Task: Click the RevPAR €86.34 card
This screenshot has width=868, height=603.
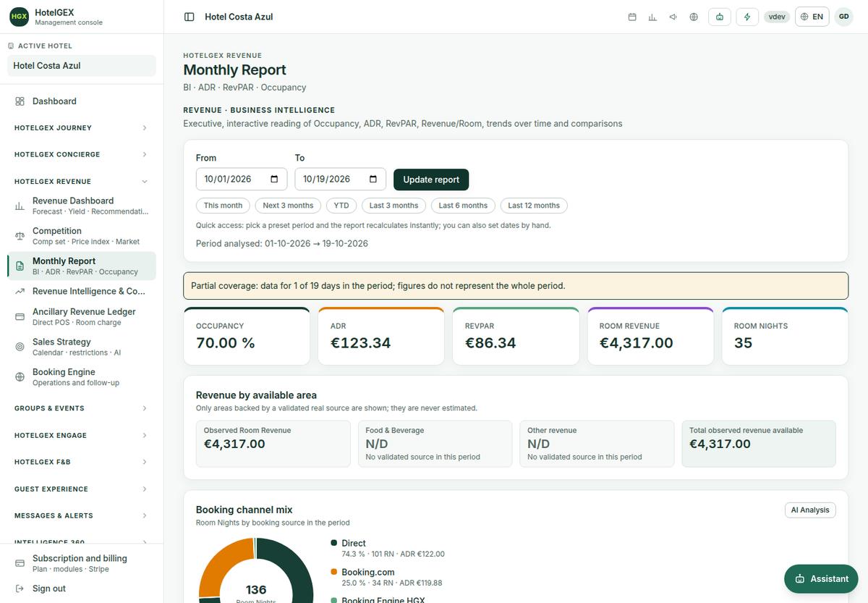Action: tap(516, 336)
